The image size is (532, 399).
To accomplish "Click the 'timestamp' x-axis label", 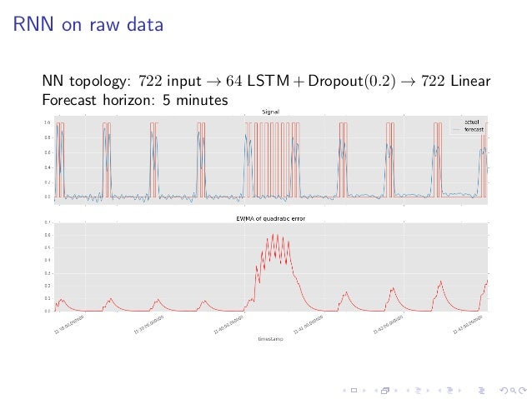I will click(x=270, y=339).
